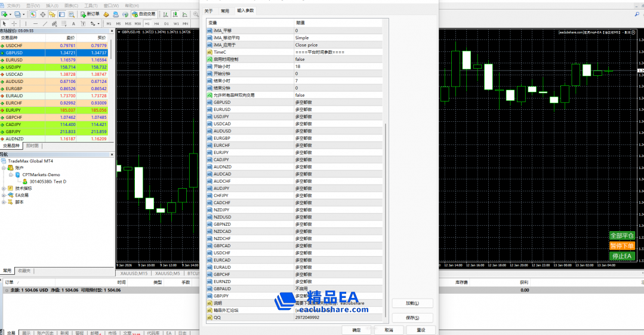Click the 加载(L) load button

click(x=412, y=303)
